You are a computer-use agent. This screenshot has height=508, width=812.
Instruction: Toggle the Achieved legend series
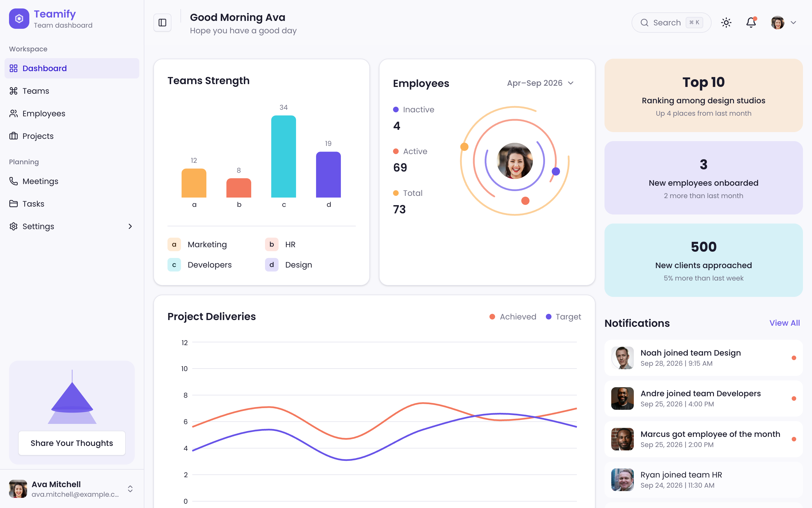pos(513,316)
